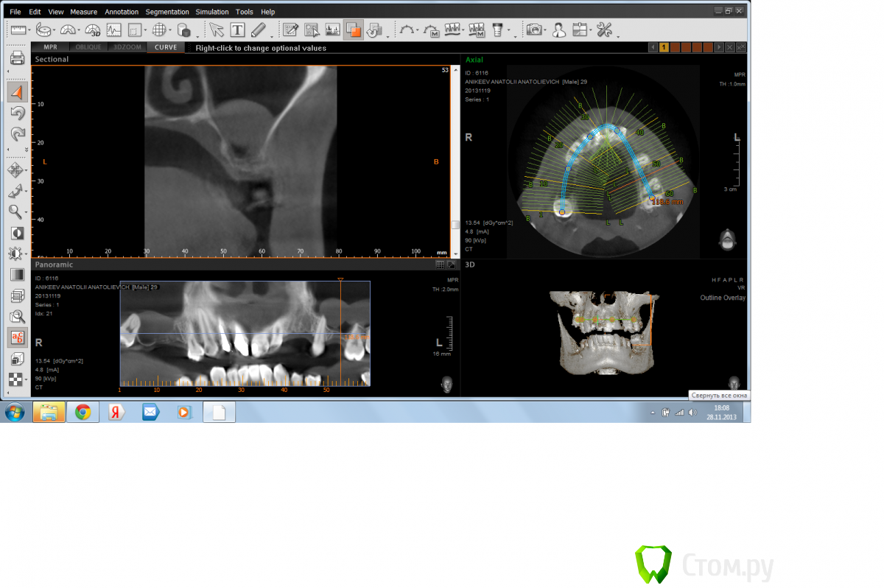The width and height of the screenshot is (884, 588).
Task: Open the camera capture tool
Action: [534, 30]
